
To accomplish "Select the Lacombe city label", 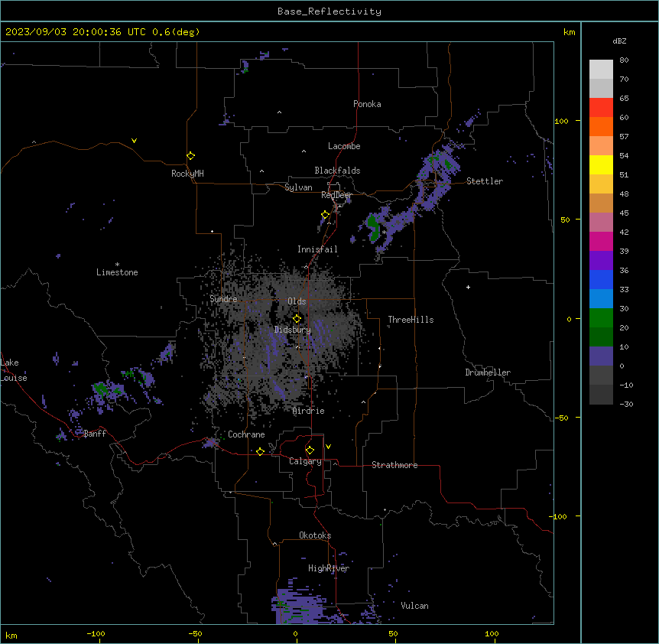I will point(344,146).
